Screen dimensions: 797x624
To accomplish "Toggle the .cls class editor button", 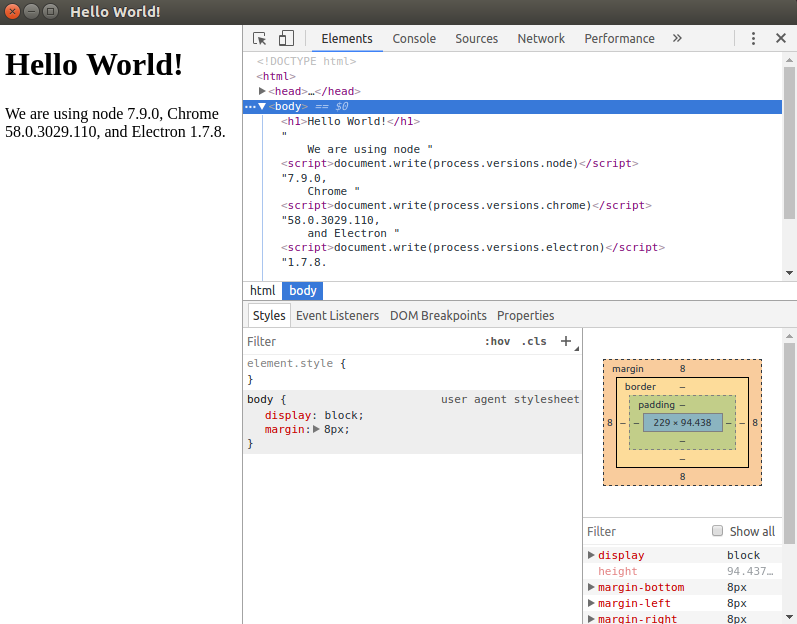I will point(534,341).
